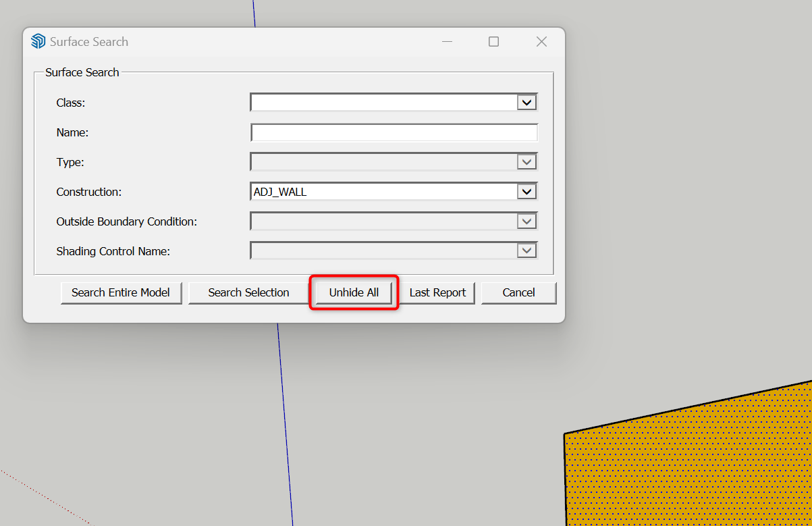Click the Surface Search title bar text
Viewport: 812px width, 526px height.
(89, 42)
